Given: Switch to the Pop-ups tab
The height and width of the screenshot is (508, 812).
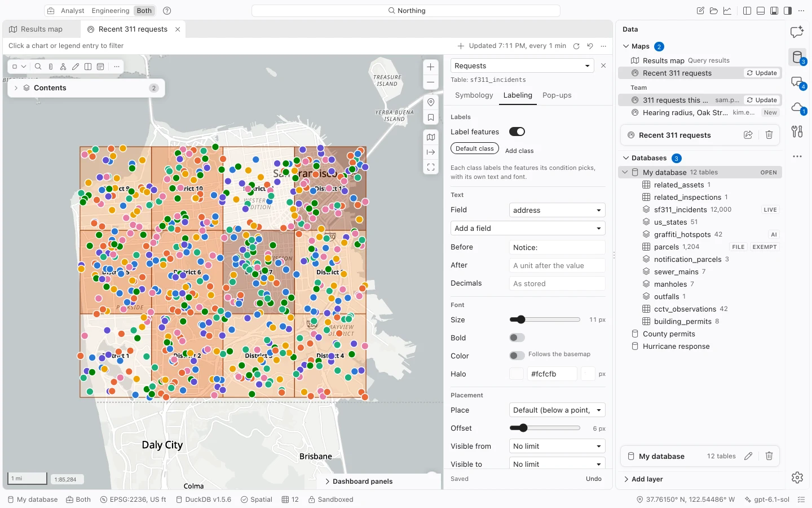Looking at the screenshot, I should (557, 95).
